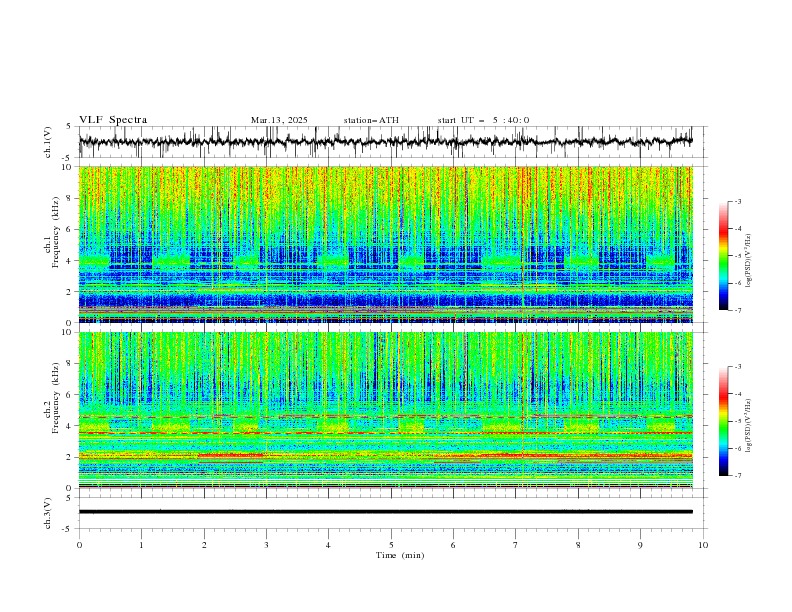Select the date 'Mar.13, 2025'
792x612 pixels.
[279, 120]
